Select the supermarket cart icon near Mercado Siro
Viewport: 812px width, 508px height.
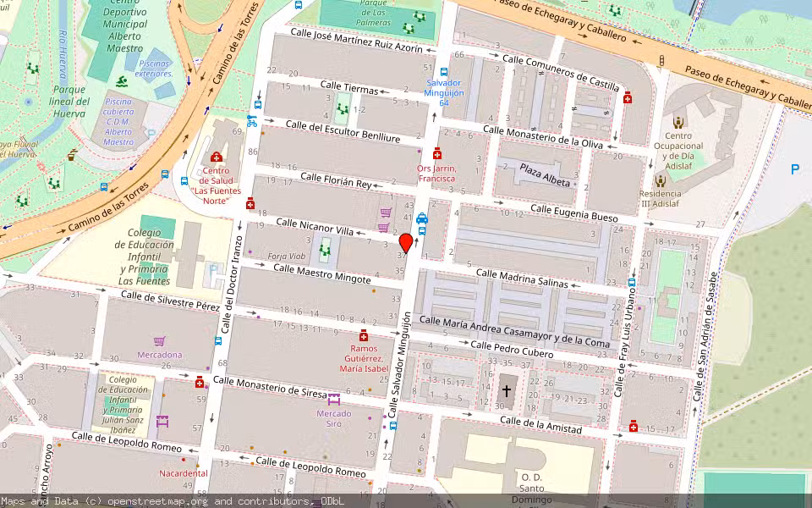click(334, 400)
